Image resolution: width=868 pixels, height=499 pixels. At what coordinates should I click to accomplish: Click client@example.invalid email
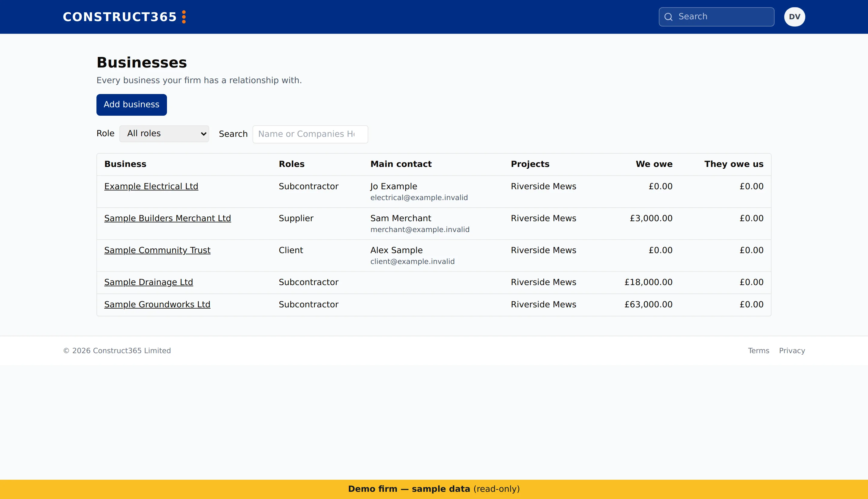click(413, 262)
